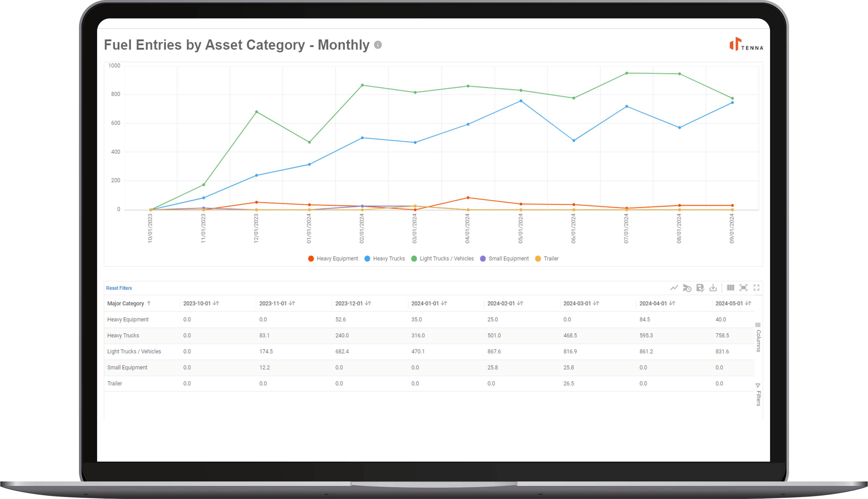
Task: Select the Trailer row label
Action: (x=114, y=383)
